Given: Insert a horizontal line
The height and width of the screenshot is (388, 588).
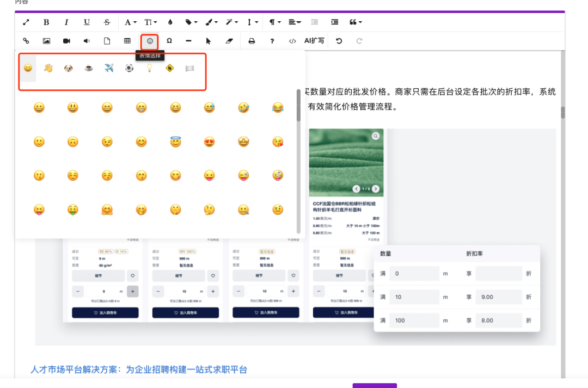Looking at the screenshot, I should pos(188,41).
